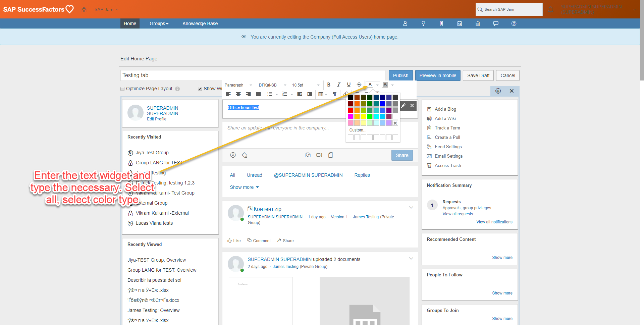Increase indent of the paragraph
The width and height of the screenshot is (644, 325).
pyautogui.click(x=310, y=94)
